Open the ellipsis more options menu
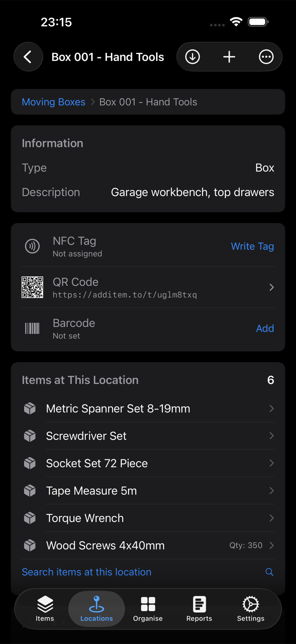 (x=266, y=57)
